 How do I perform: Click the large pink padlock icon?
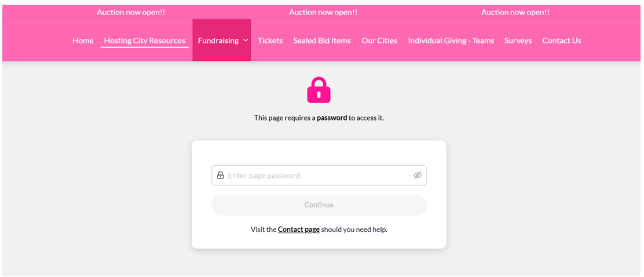point(319,90)
